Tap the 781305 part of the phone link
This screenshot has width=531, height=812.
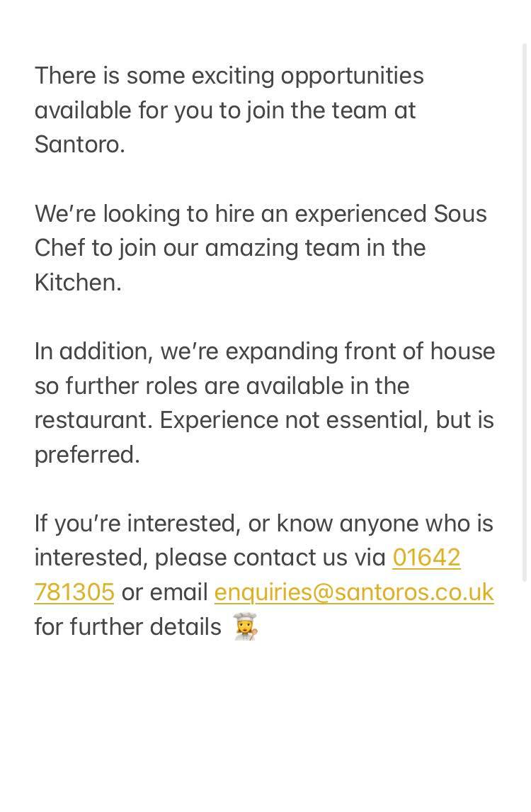tap(74, 592)
